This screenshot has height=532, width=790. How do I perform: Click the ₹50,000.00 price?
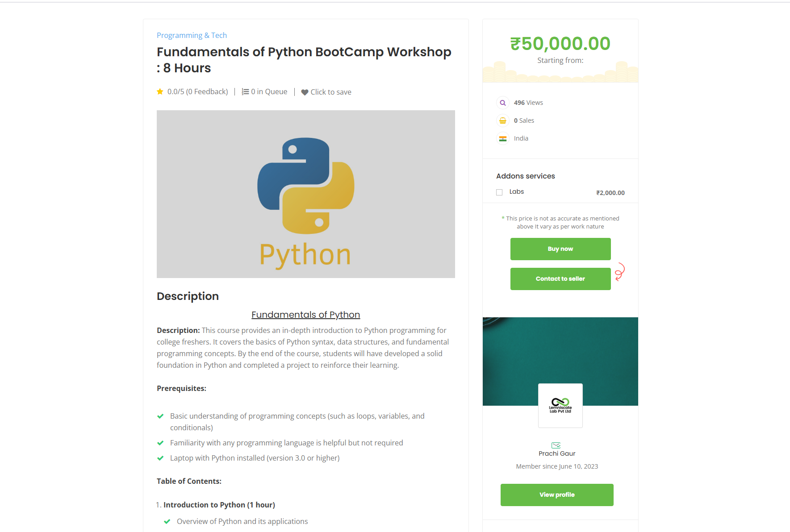560,44
